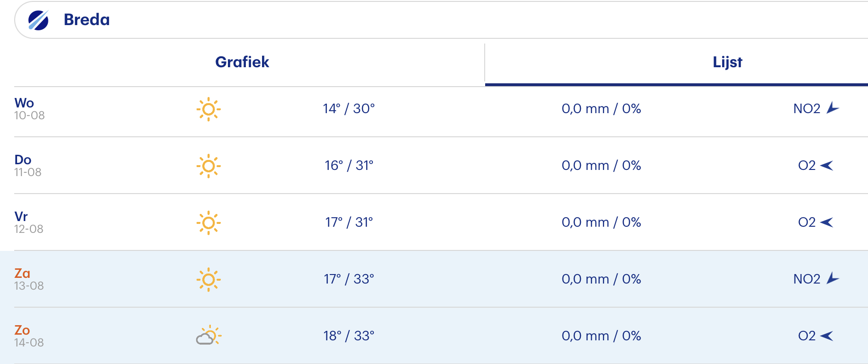Open the Wo 10-08 day label

[x=29, y=109]
